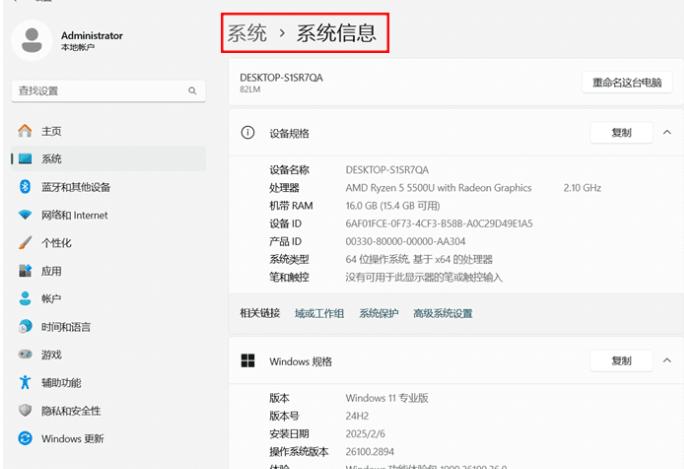
Task: Click the Administrator account name
Action: click(x=92, y=35)
